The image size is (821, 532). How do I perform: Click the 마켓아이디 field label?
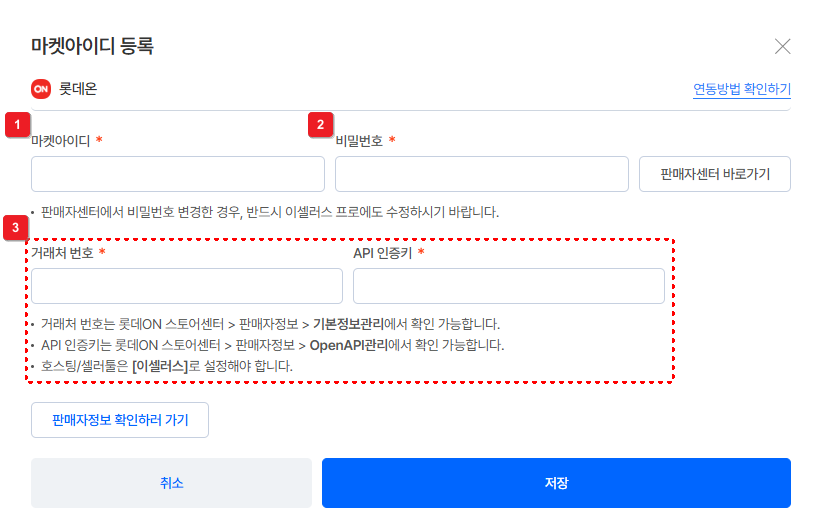61,141
